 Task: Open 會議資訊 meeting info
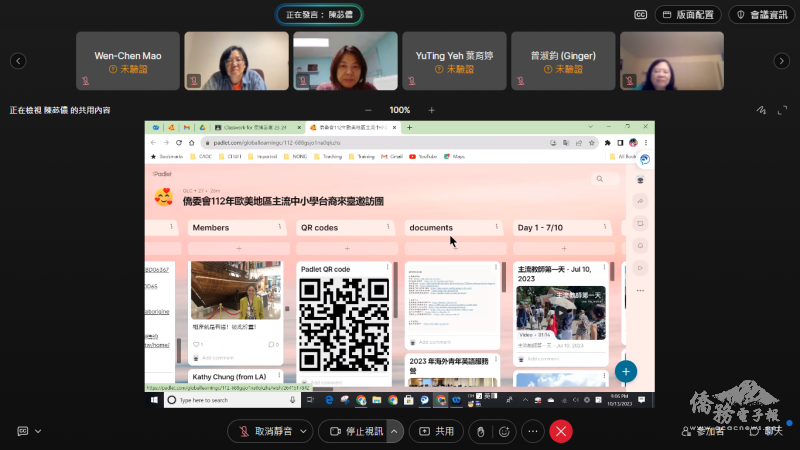[x=762, y=15]
